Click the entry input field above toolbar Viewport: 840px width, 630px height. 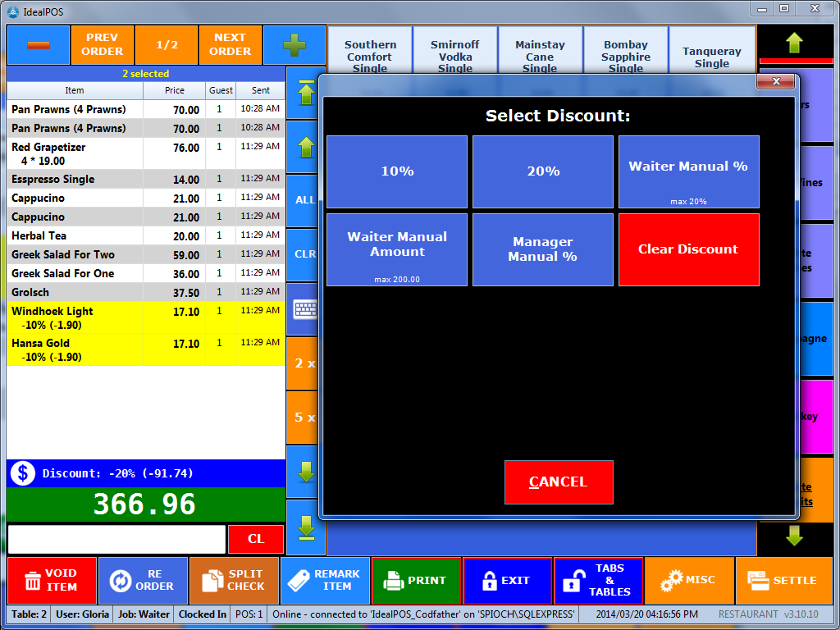116,539
